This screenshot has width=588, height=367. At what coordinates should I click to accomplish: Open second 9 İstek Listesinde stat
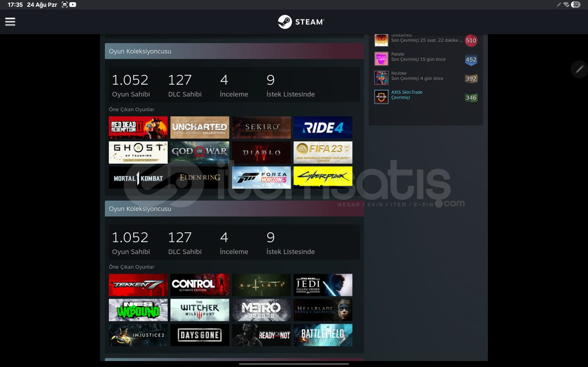click(290, 243)
